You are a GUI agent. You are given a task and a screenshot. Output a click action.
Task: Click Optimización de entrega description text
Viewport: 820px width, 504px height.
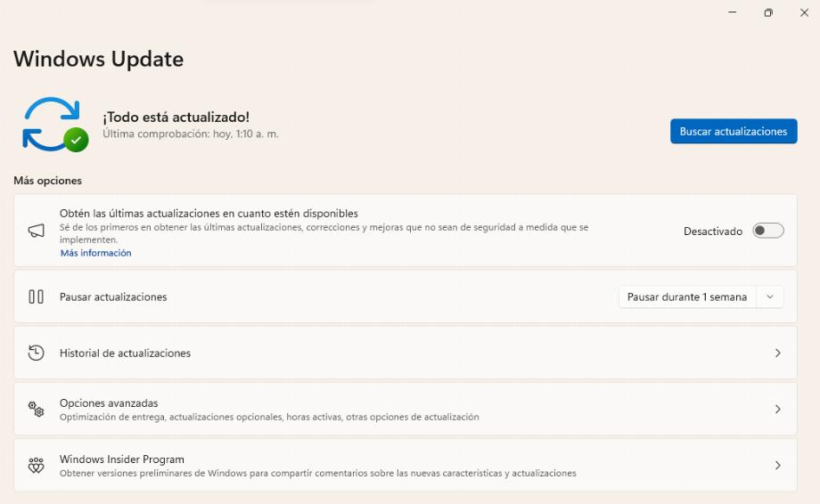269,417
